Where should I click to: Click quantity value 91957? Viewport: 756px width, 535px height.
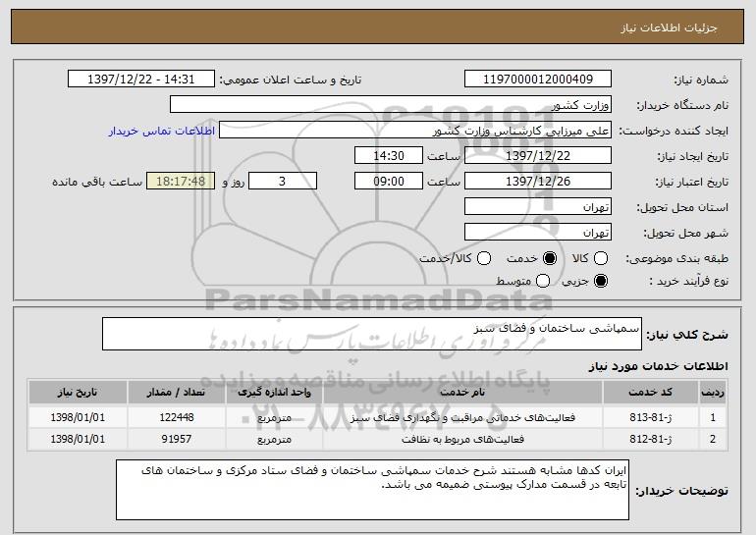tap(177, 439)
